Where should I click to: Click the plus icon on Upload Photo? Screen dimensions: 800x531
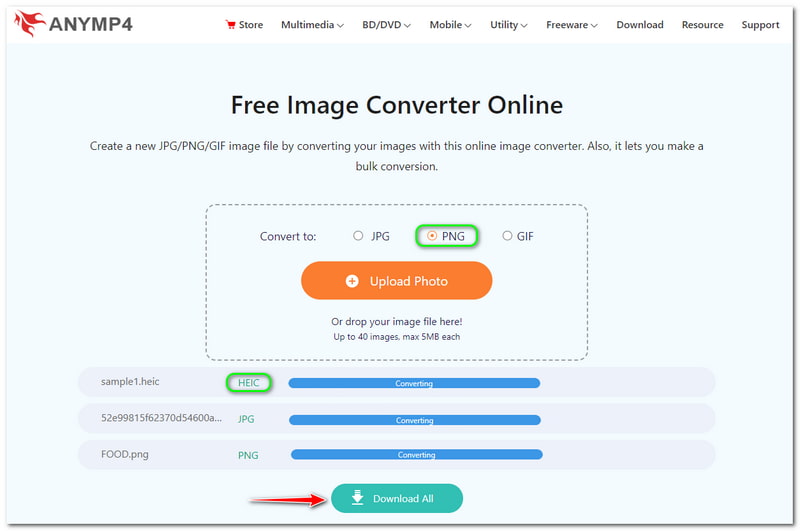pyautogui.click(x=352, y=281)
